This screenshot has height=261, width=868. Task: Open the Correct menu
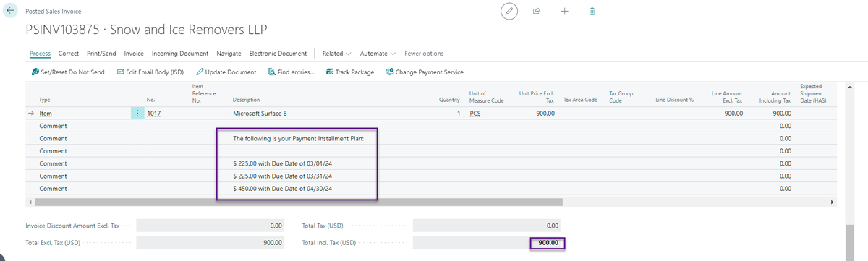point(69,54)
